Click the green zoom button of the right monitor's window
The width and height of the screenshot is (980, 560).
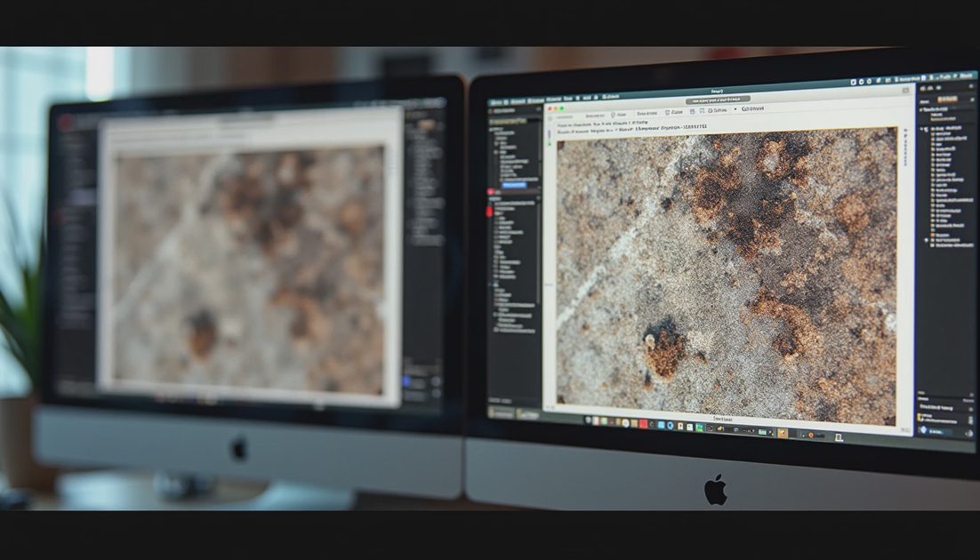(x=562, y=108)
